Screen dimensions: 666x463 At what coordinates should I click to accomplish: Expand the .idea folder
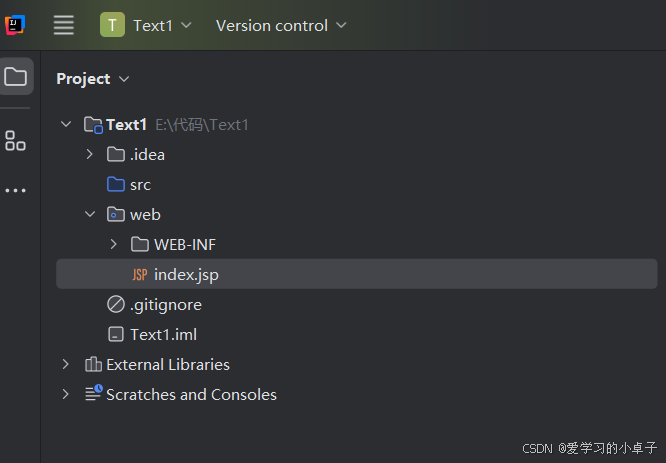[90, 154]
